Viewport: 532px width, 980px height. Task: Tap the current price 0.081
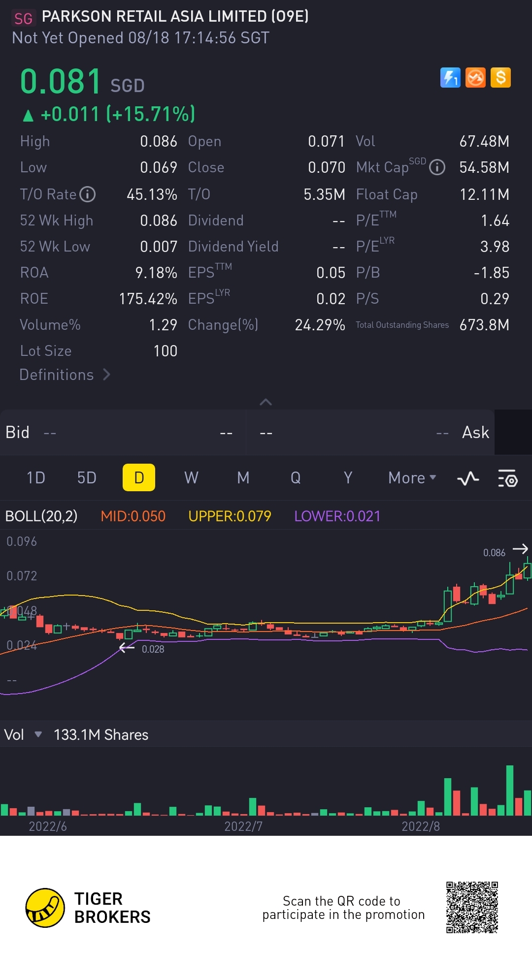[61, 81]
